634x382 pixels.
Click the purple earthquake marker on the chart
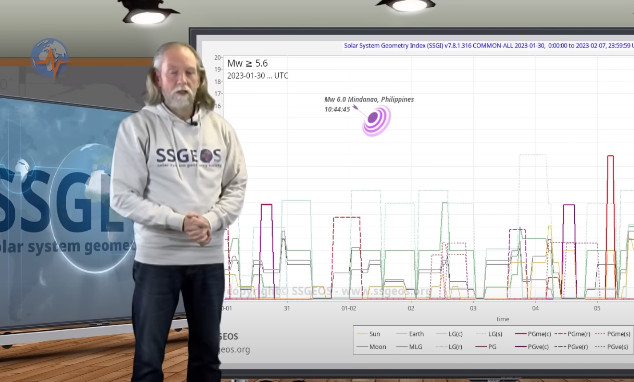376,120
